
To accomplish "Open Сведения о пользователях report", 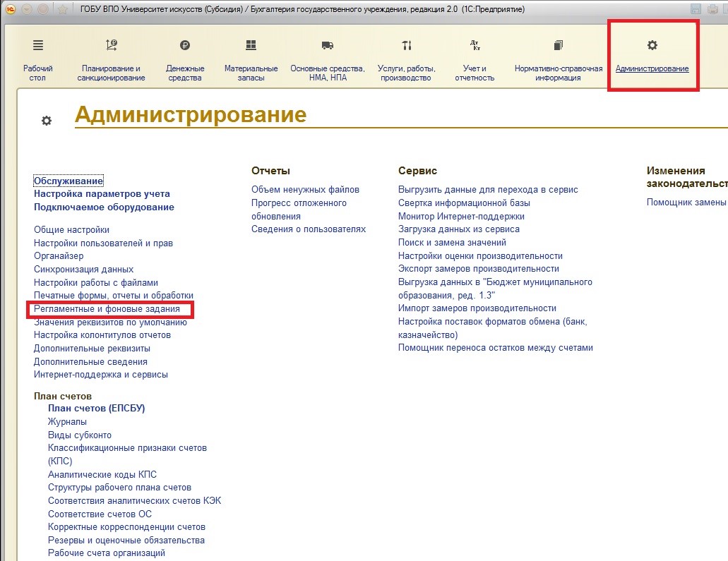I will [x=309, y=229].
